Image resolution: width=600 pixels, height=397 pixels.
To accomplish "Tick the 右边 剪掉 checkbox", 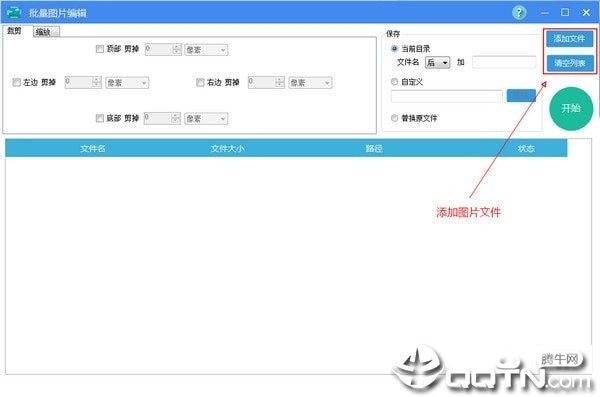I will [x=200, y=82].
